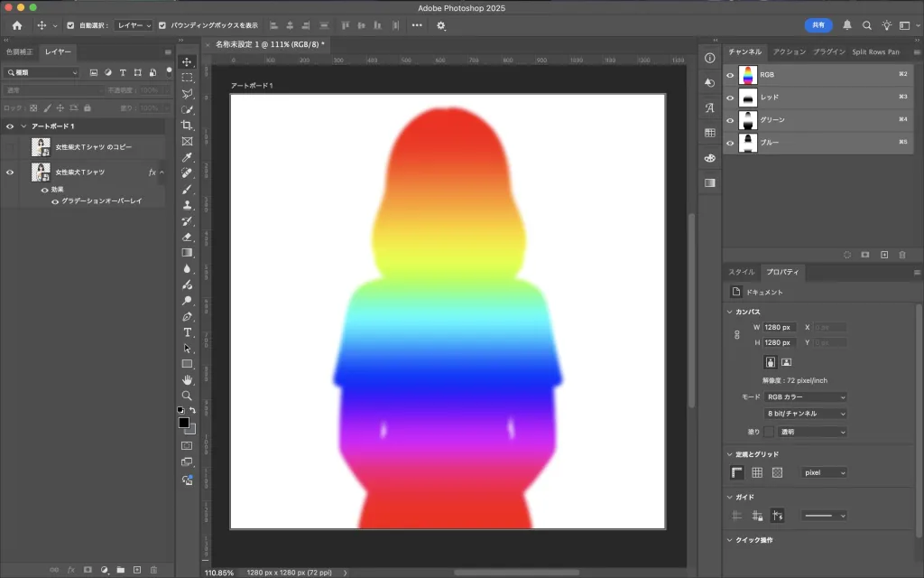
Task: Hide the グリーン channel
Action: pos(730,120)
